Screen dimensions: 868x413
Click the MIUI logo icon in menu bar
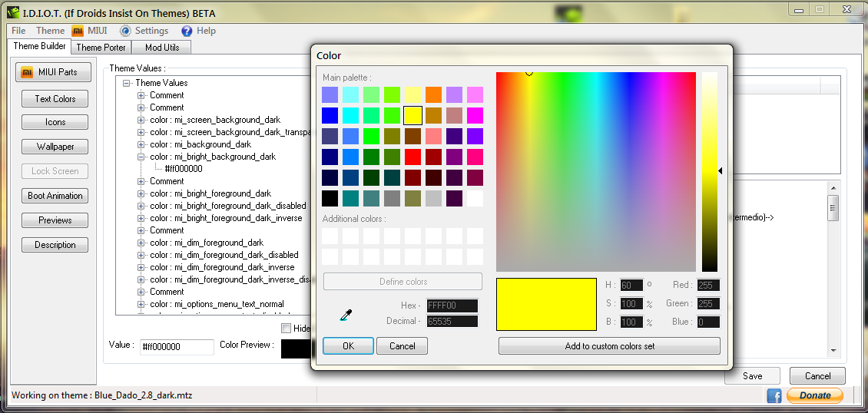pos(78,31)
